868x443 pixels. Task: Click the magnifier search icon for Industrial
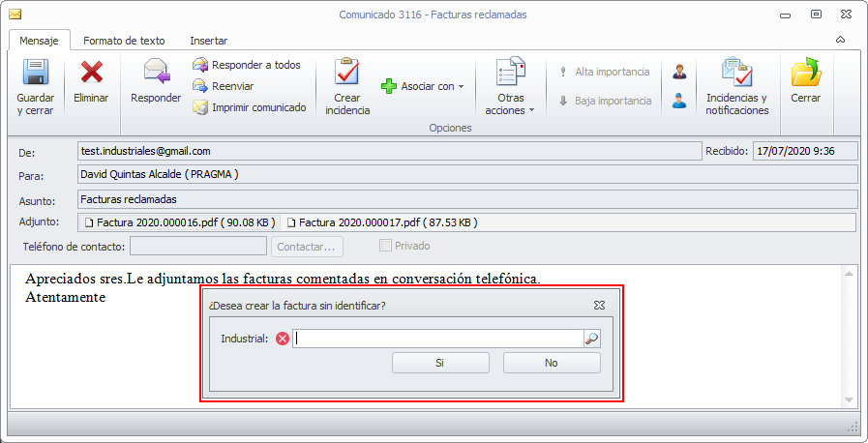tap(592, 340)
